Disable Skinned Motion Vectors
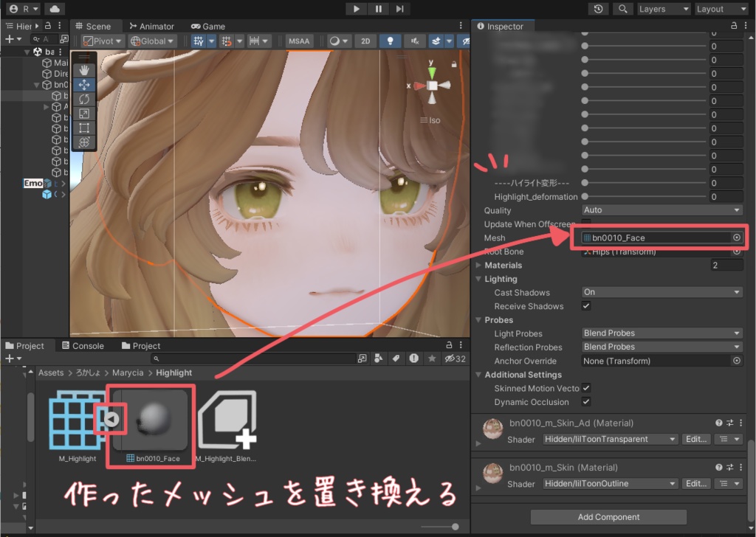This screenshot has height=537, width=756. [586, 388]
